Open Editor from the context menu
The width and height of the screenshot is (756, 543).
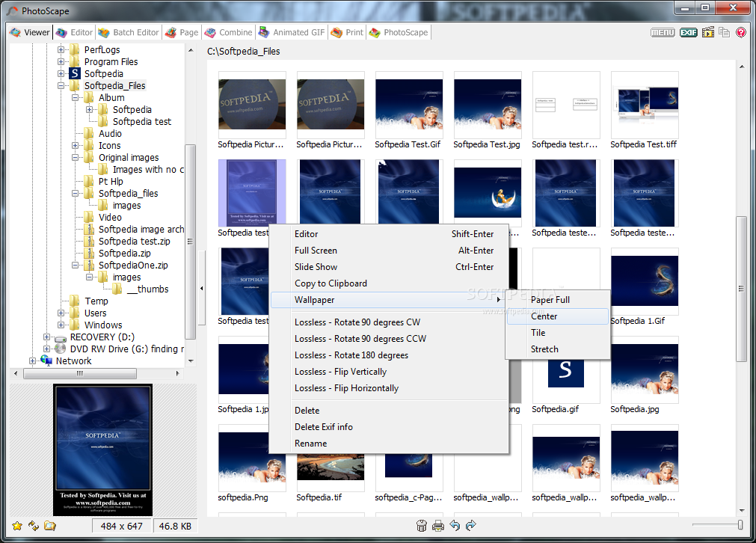coord(390,234)
